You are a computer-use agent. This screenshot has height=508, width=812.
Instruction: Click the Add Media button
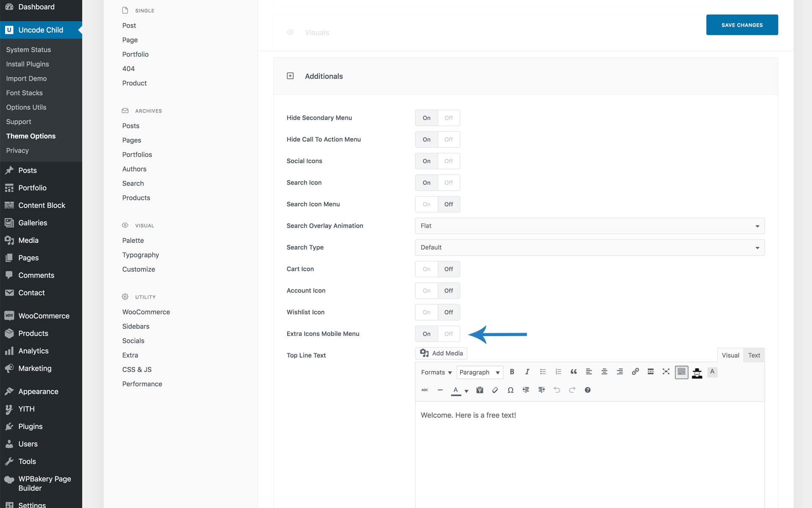click(441, 353)
